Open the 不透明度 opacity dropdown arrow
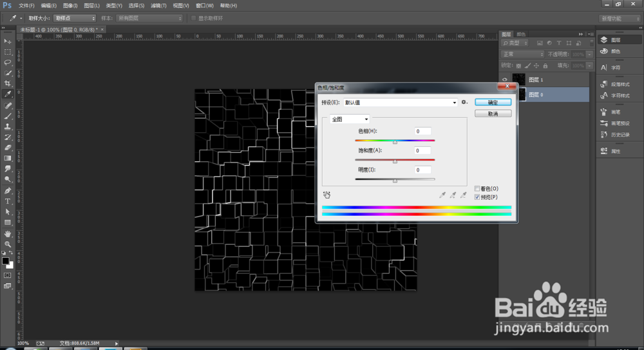This screenshot has width=644, height=350. click(589, 54)
